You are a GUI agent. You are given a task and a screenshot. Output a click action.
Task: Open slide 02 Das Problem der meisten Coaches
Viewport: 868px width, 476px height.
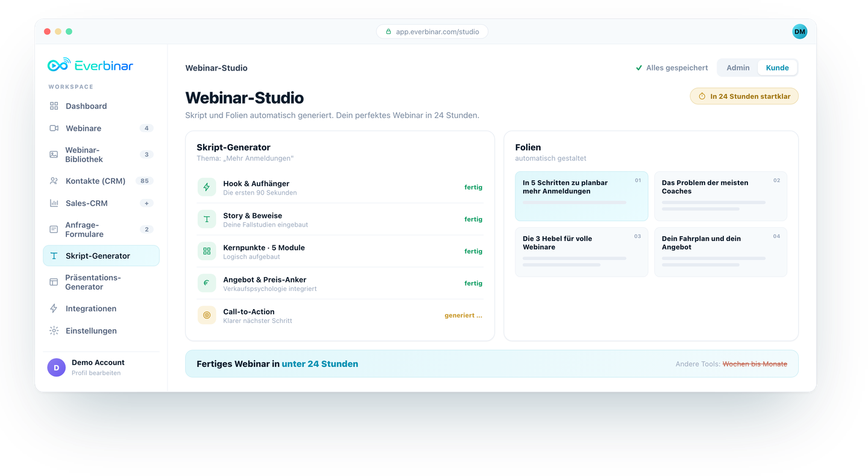[721, 196]
